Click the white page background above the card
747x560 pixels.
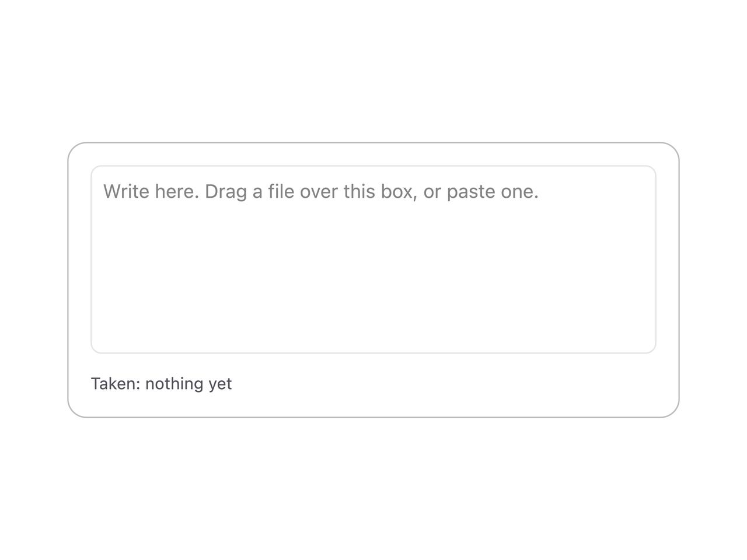point(373,70)
